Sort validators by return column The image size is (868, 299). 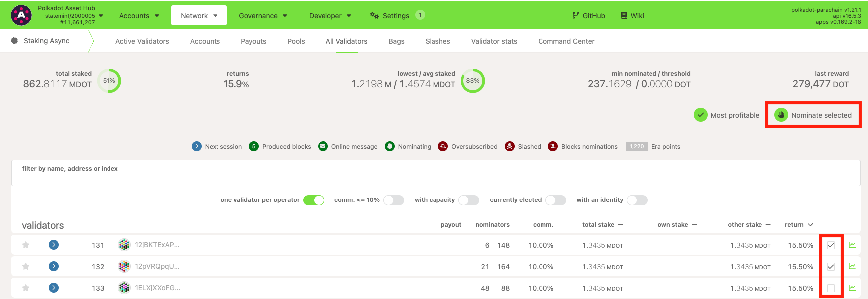[x=799, y=225]
